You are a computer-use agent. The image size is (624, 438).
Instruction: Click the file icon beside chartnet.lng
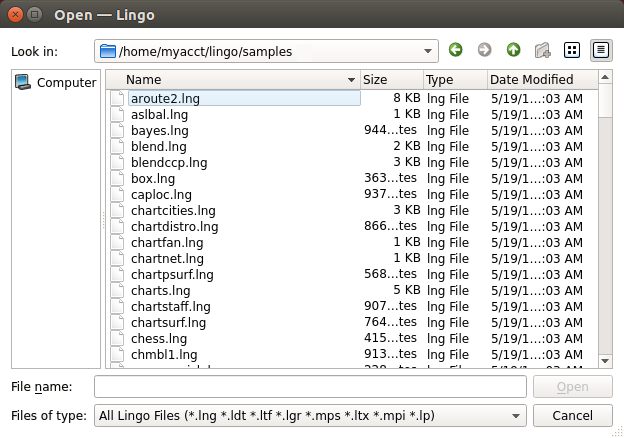coord(117,258)
